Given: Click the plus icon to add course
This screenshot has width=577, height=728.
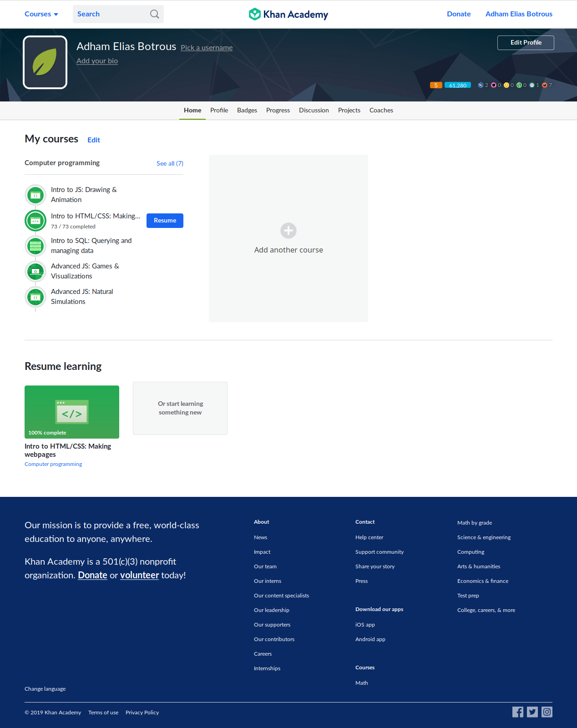Looking at the screenshot, I should (x=288, y=231).
